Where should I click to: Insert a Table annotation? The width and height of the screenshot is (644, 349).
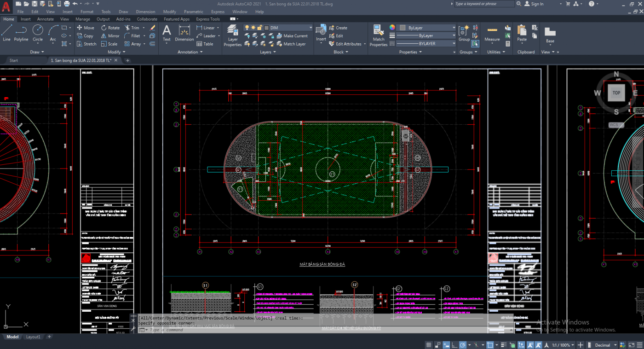click(x=205, y=44)
